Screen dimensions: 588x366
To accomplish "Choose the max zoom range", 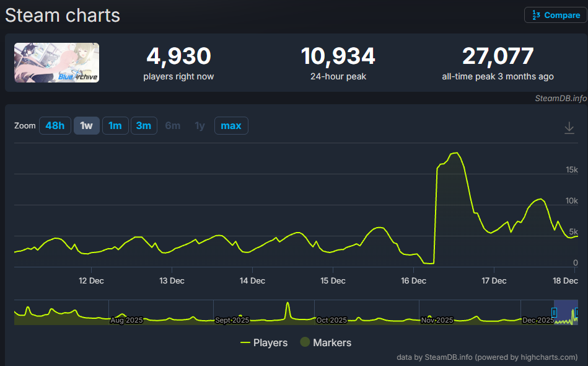I will click(231, 126).
